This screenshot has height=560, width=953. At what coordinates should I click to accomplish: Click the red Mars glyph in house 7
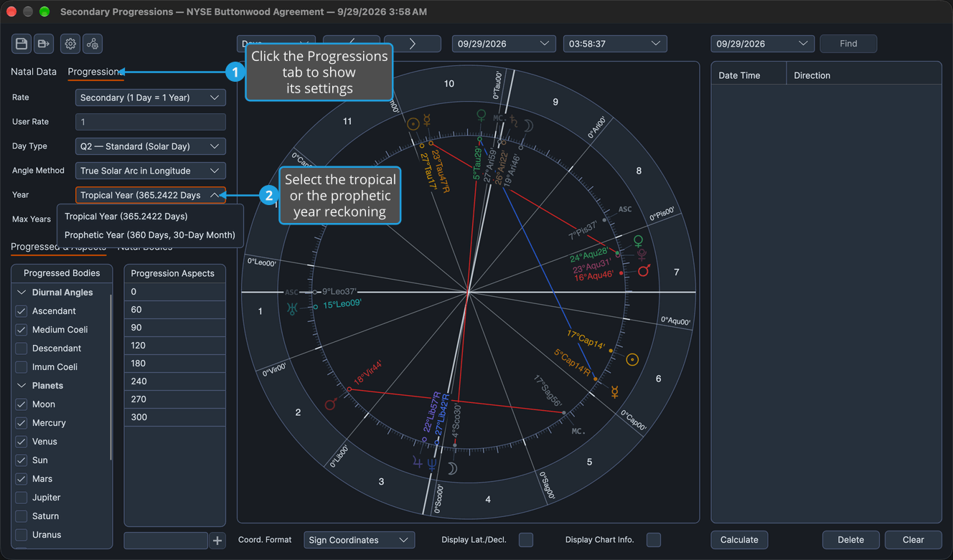(x=644, y=270)
